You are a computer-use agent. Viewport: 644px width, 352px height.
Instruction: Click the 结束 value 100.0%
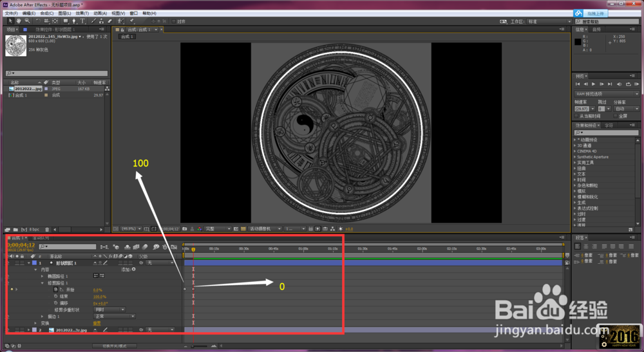coord(100,296)
